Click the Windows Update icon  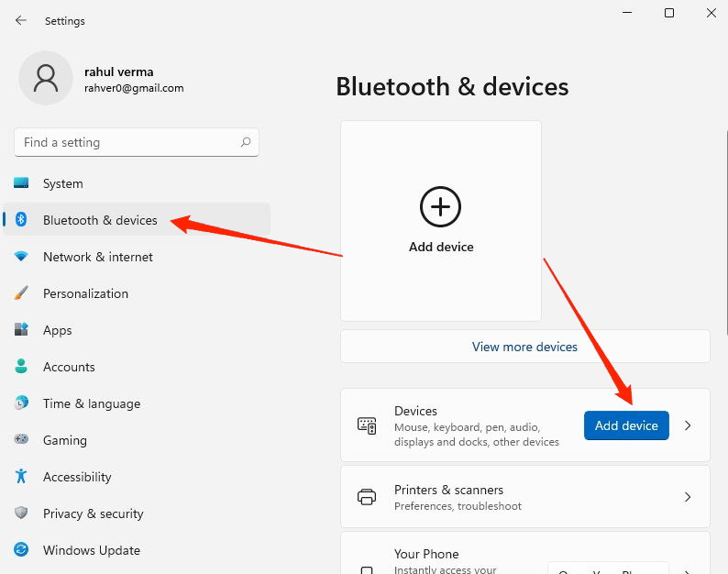21,550
